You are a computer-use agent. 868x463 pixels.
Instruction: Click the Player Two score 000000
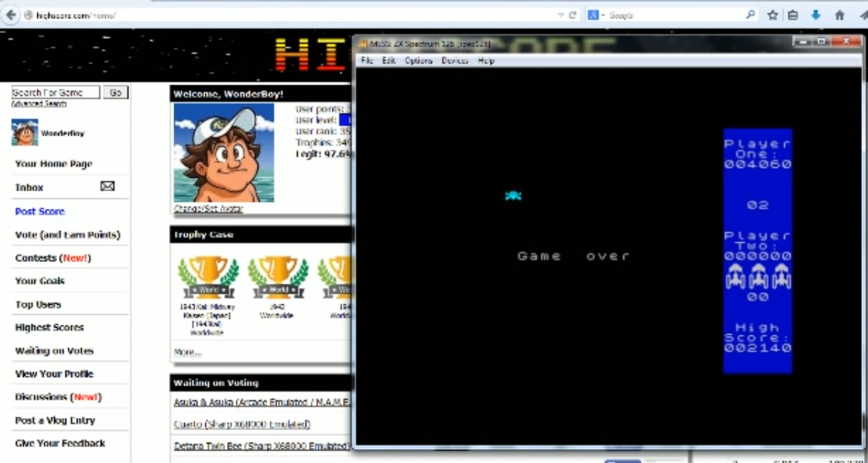tap(757, 256)
